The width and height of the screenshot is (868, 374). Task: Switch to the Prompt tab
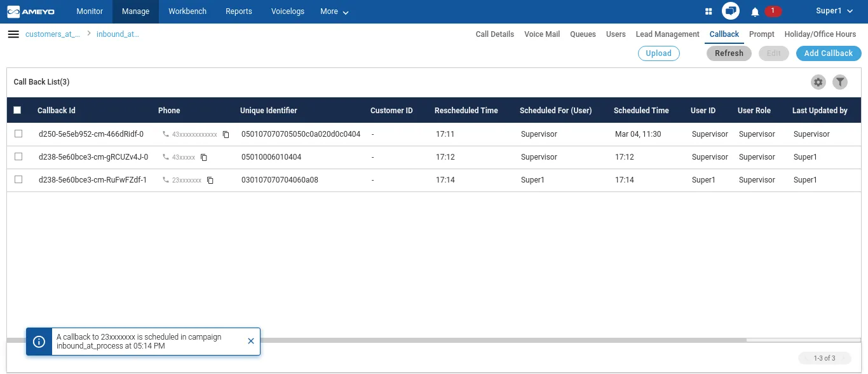point(762,34)
